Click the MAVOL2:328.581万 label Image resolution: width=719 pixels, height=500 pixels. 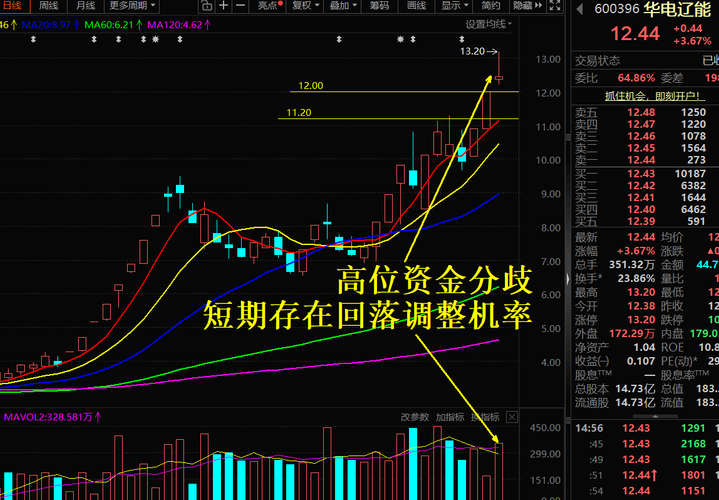(52, 417)
